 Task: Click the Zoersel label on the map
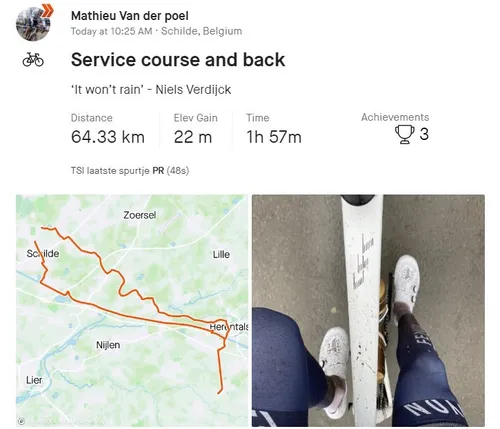(140, 215)
